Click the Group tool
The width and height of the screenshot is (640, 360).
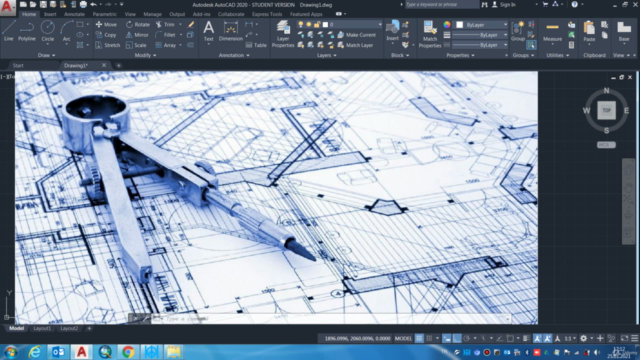[518, 31]
